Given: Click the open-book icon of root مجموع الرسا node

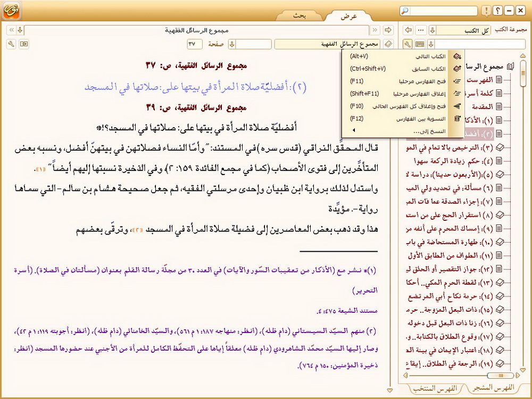Looking at the screenshot, I should [510, 66].
